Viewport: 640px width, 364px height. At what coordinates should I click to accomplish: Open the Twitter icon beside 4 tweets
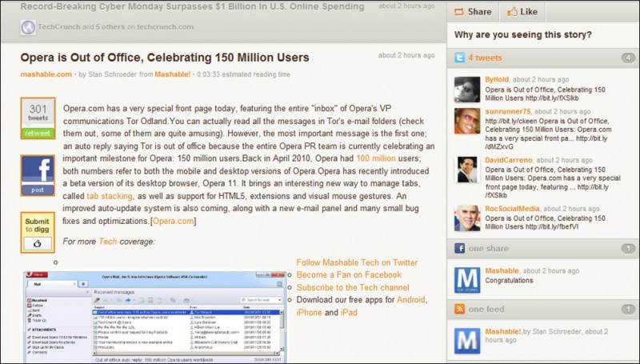coord(459,58)
